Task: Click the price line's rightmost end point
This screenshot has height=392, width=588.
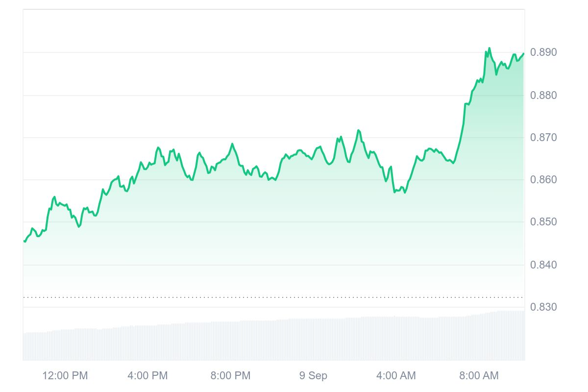Action: [524, 54]
